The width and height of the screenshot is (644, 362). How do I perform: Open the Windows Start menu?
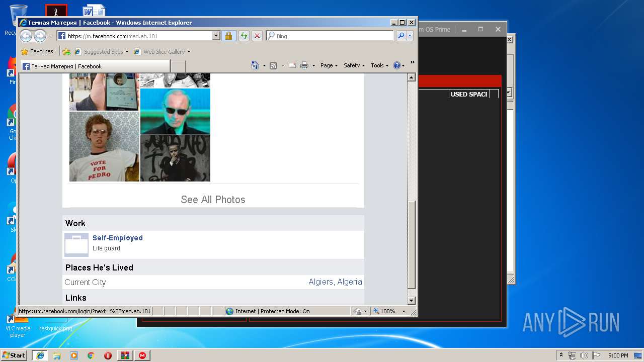[14, 355]
